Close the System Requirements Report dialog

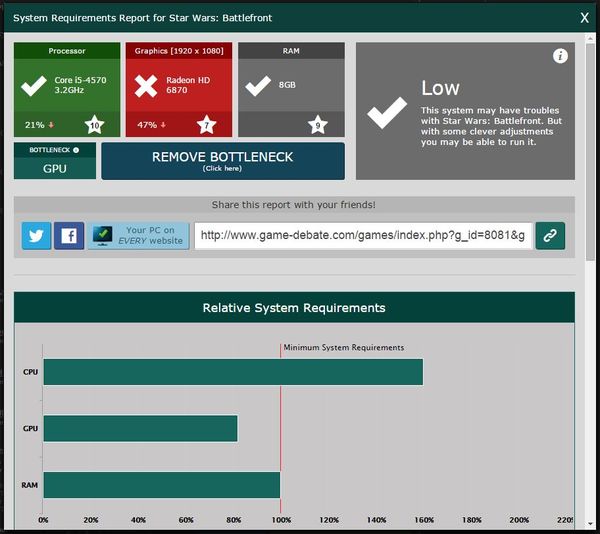[x=584, y=17]
